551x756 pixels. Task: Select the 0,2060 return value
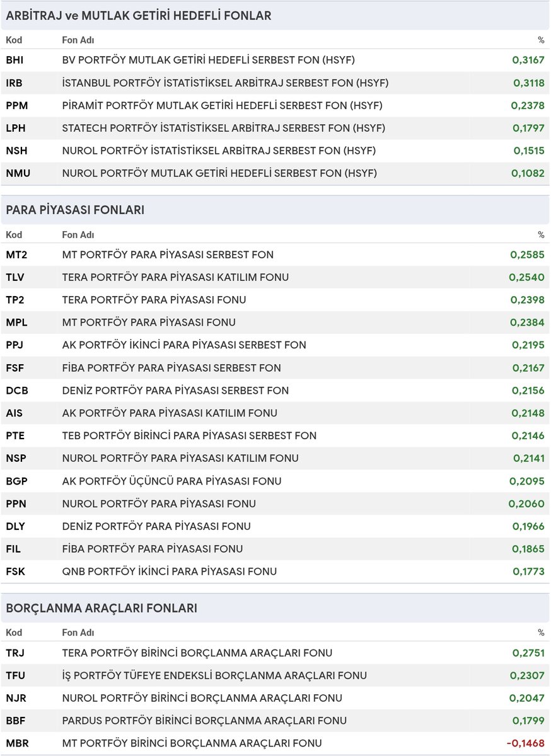(527, 504)
